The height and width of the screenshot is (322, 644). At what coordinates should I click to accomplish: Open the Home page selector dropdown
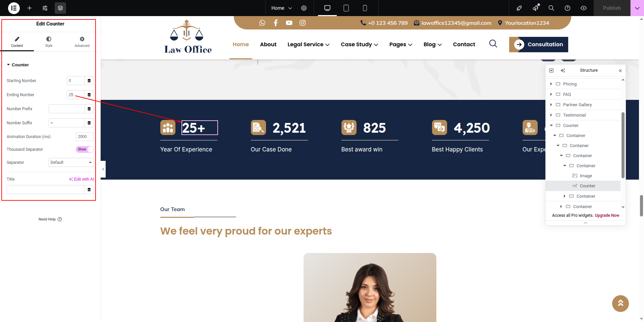click(282, 8)
